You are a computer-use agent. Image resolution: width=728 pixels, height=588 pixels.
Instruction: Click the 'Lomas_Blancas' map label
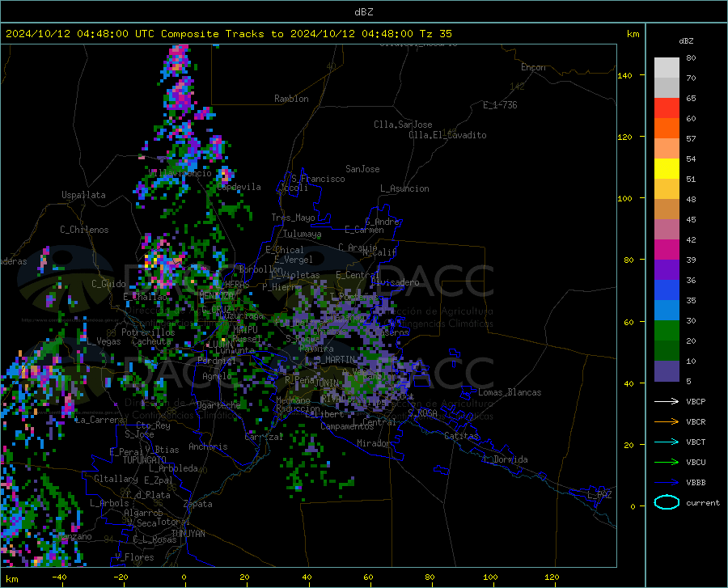(x=510, y=392)
